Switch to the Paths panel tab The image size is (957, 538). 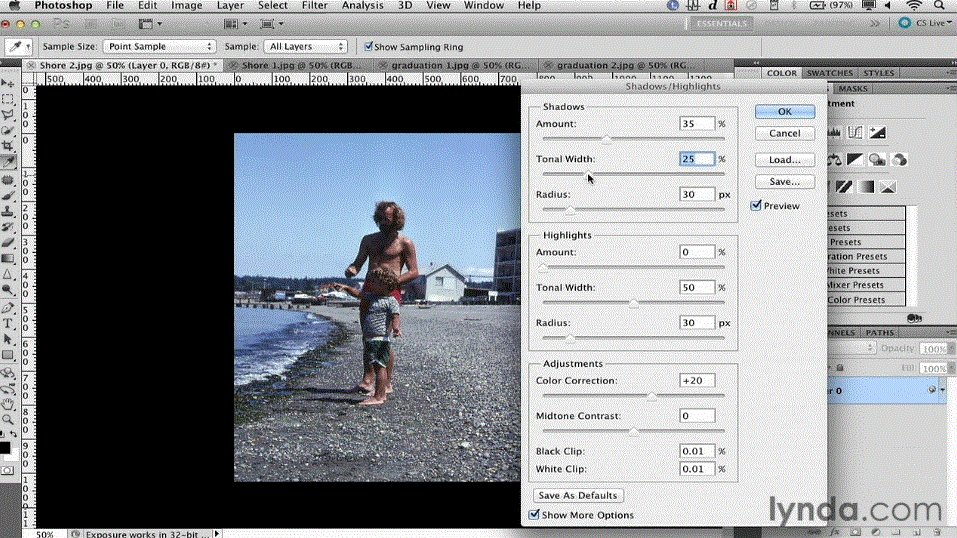tap(879, 332)
